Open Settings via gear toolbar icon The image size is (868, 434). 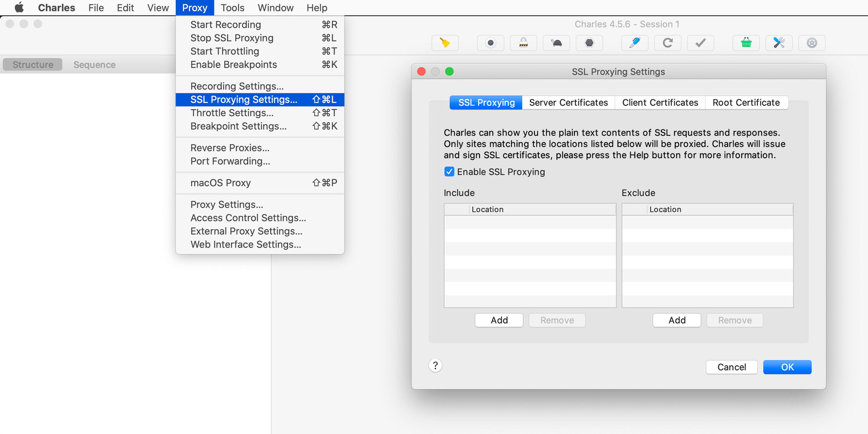812,43
